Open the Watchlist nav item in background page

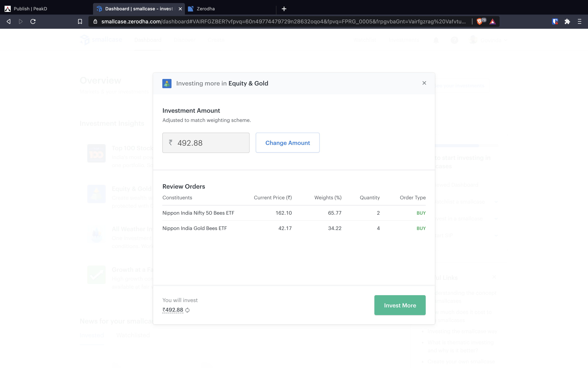click(x=365, y=40)
